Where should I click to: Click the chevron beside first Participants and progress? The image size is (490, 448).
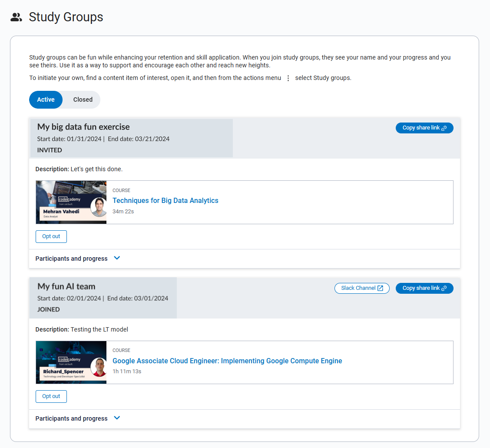pos(116,258)
